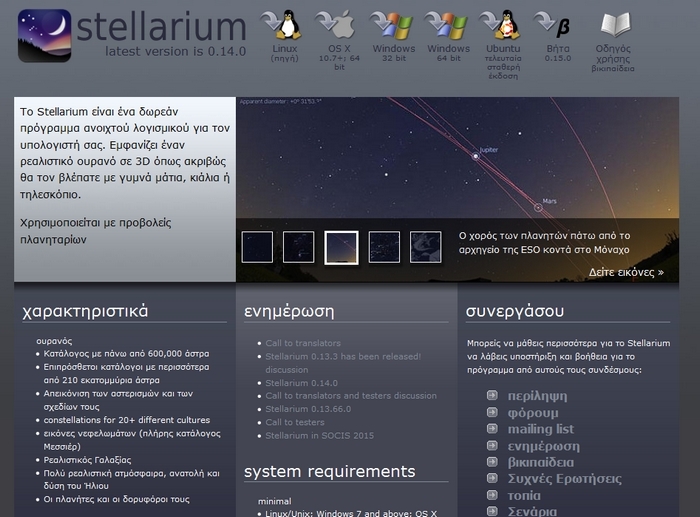Click the Κατάλογος με πάνω από 600,000 άστρα item

click(x=126, y=354)
